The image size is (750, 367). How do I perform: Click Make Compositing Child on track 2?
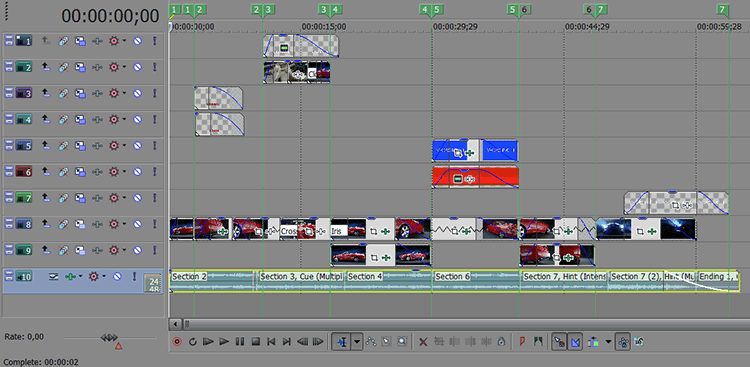[x=46, y=67]
